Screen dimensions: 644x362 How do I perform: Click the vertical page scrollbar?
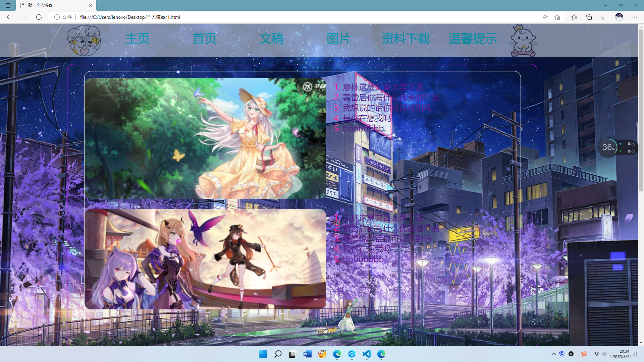click(x=641, y=110)
